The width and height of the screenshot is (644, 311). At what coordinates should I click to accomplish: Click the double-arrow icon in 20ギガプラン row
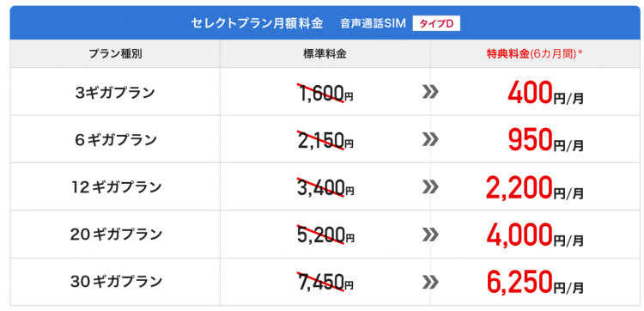[430, 235]
